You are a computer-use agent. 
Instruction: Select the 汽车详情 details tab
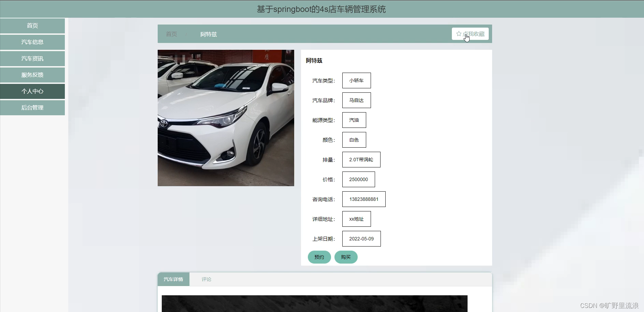173,279
